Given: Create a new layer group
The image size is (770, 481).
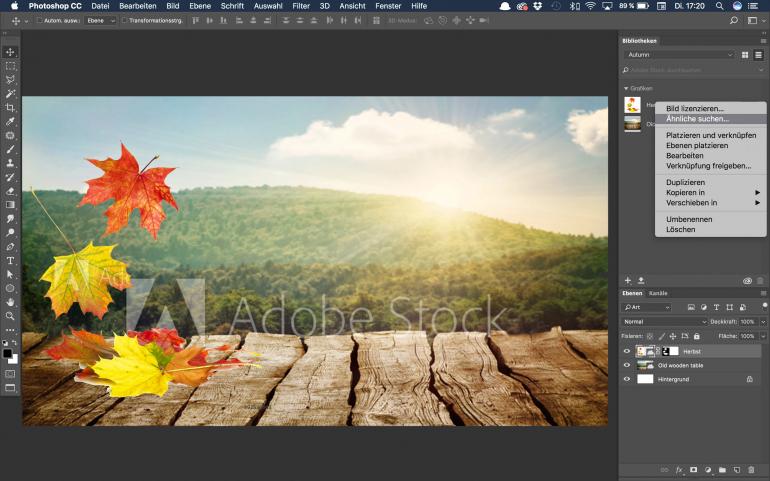Looking at the screenshot, I should click(722, 470).
